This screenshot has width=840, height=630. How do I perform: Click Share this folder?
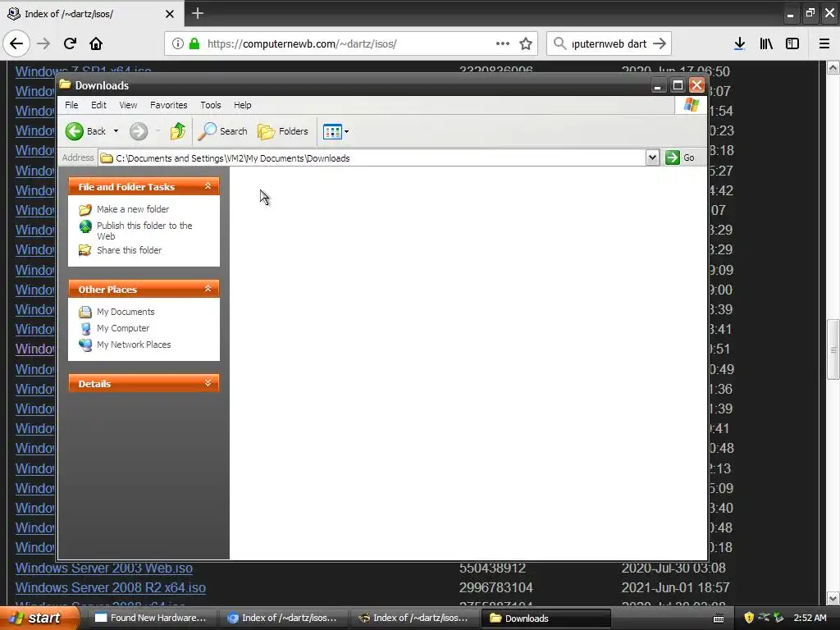[129, 250]
